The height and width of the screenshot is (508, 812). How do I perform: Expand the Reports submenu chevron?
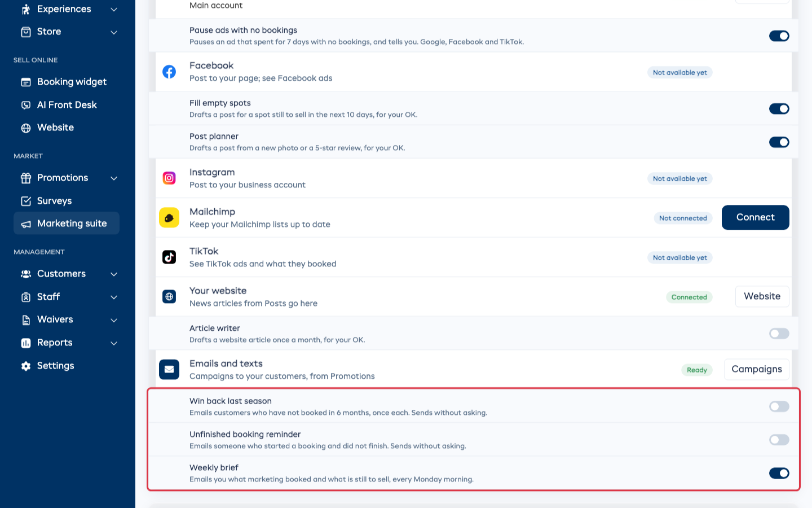[114, 343]
